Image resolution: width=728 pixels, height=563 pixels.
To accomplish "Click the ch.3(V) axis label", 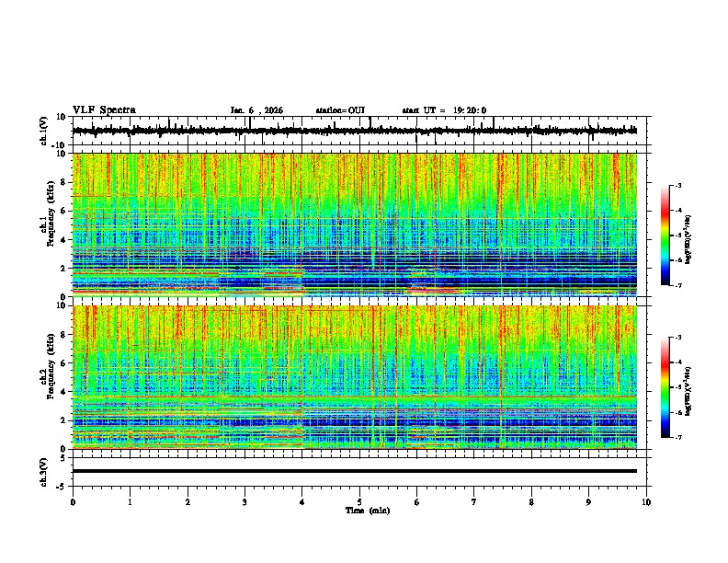I will coord(44,473).
